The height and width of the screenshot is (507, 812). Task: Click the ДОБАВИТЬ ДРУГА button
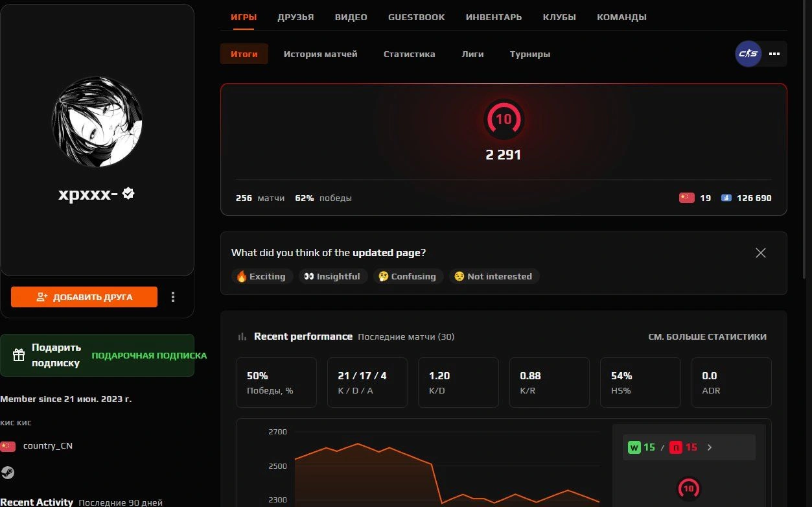tap(84, 297)
